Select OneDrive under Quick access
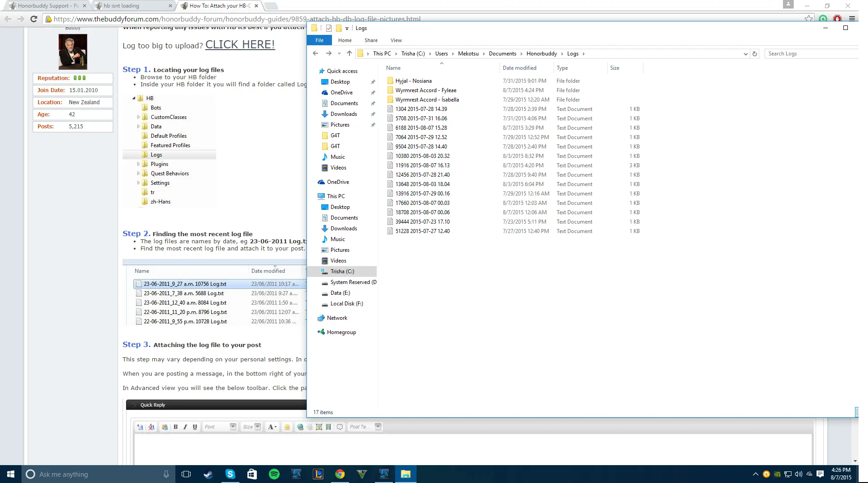This screenshot has width=868, height=483. pos(341,93)
